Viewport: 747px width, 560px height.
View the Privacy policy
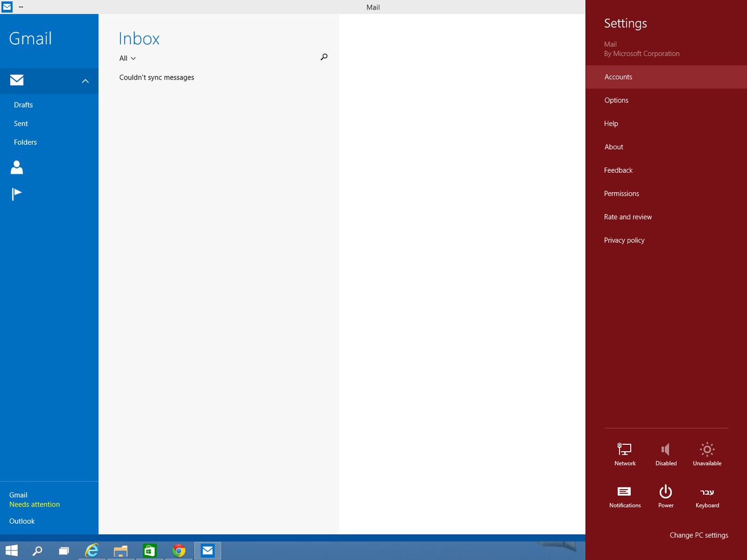click(x=624, y=240)
